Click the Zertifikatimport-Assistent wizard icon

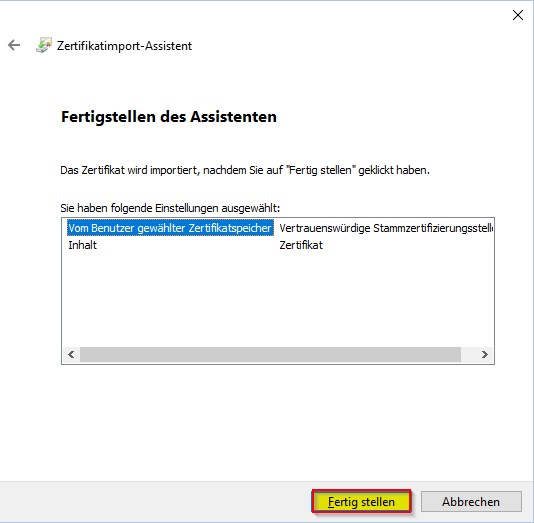[x=44, y=45]
